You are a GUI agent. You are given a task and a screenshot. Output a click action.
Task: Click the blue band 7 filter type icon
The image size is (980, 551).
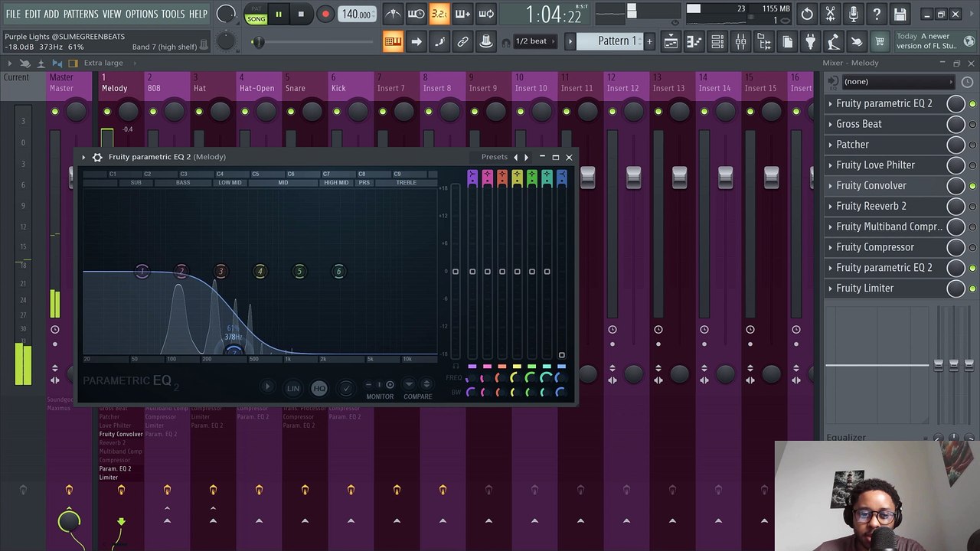coord(562,178)
